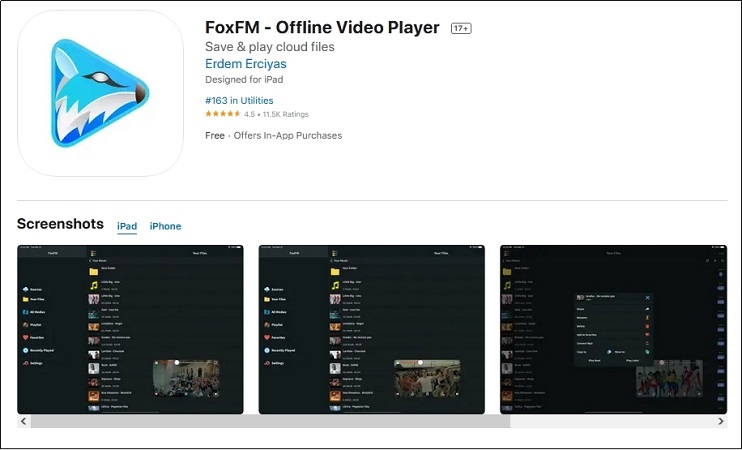Click the right arrow of screenshots scrollbar

(721, 421)
